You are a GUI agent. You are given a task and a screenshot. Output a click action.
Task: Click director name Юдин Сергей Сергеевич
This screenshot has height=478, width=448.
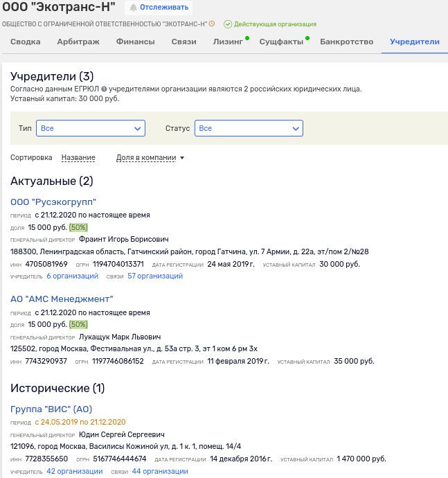tap(122, 434)
